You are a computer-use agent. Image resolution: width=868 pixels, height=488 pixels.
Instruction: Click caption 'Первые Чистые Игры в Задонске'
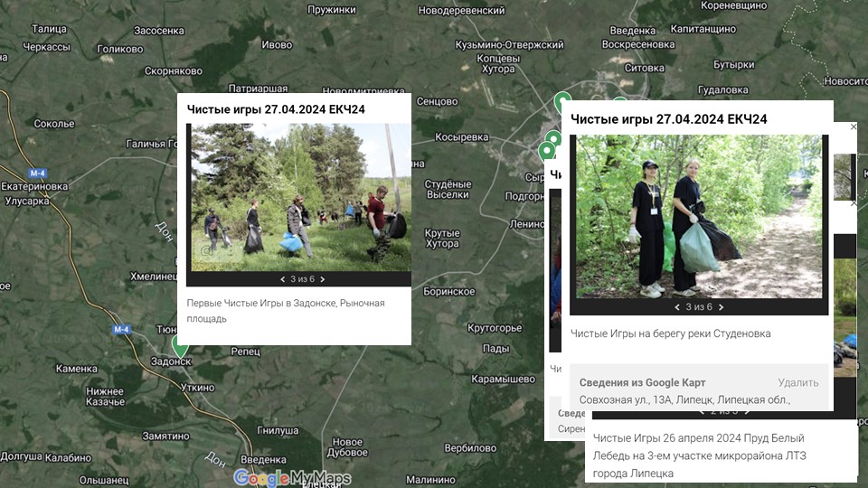pos(285,311)
